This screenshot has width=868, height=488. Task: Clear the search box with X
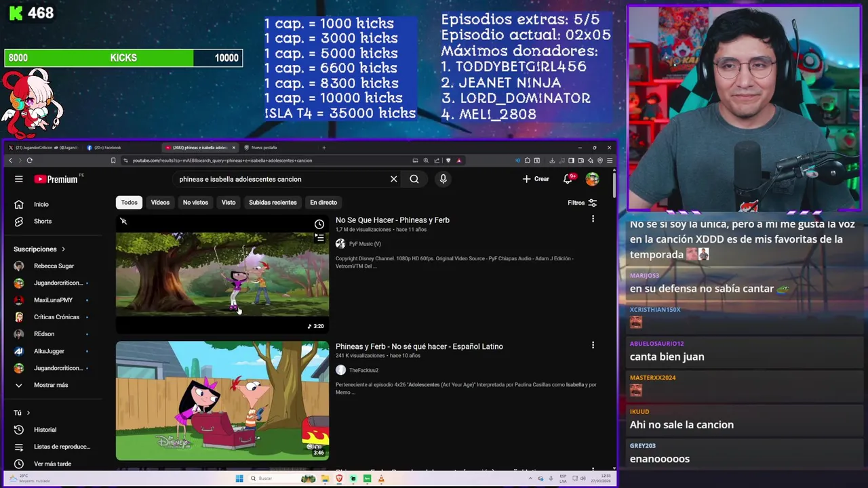393,179
